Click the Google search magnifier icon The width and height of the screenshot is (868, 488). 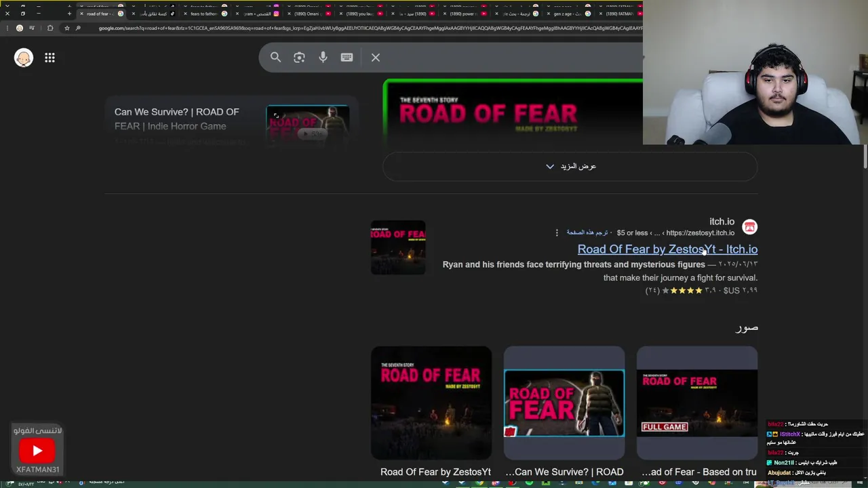point(275,58)
